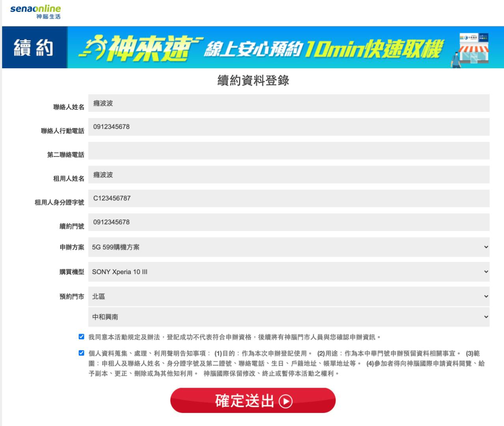Uncheck the 我同意本活動規定及辦法 checkbox
This screenshot has height=426, width=504.
click(x=81, y=336)
